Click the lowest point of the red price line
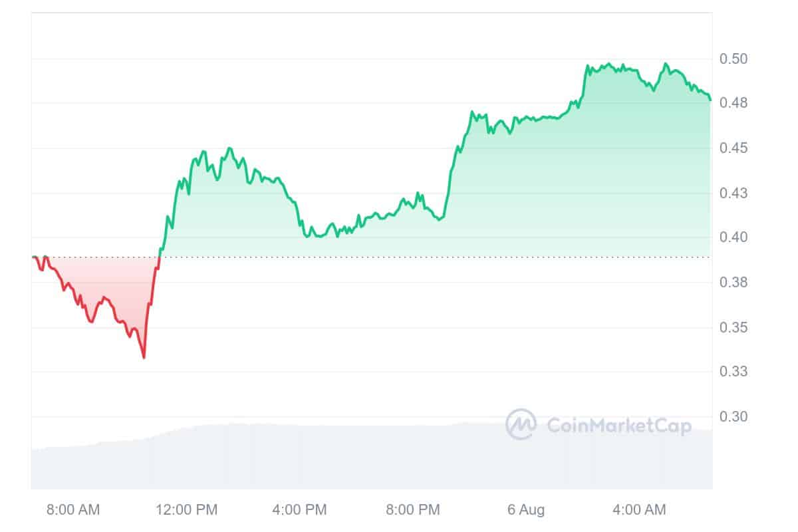This screenshot has height=532, width=798. 144,358
